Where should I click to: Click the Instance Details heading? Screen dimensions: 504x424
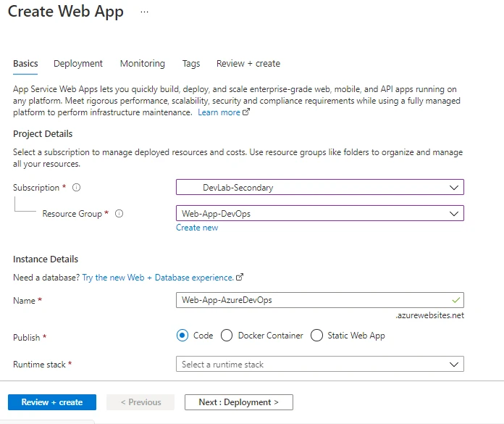46,259
